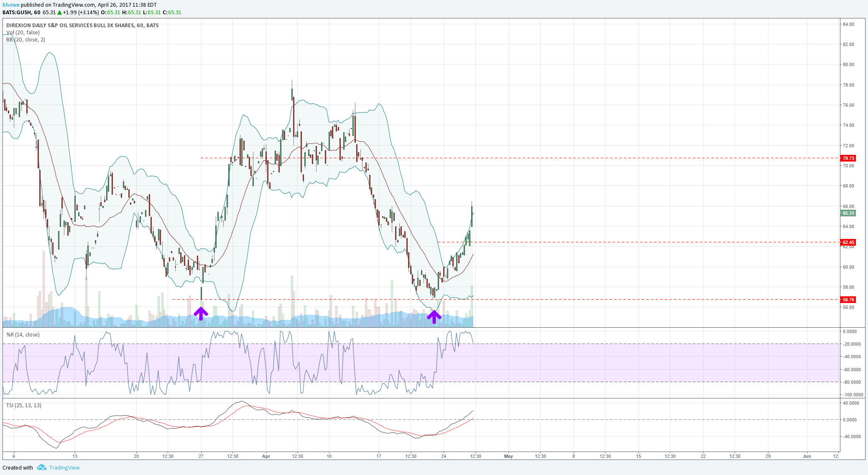The image size is (868, 475).
Task: Select the %R (14, close) indicator label
Action: tap(23, 335)
